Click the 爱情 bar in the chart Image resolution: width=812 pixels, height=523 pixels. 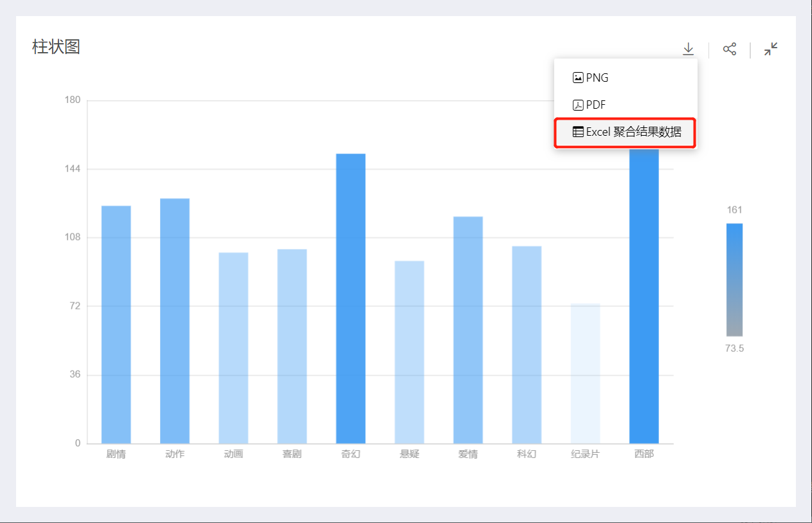pyautogui.click(x=468, y=330)
